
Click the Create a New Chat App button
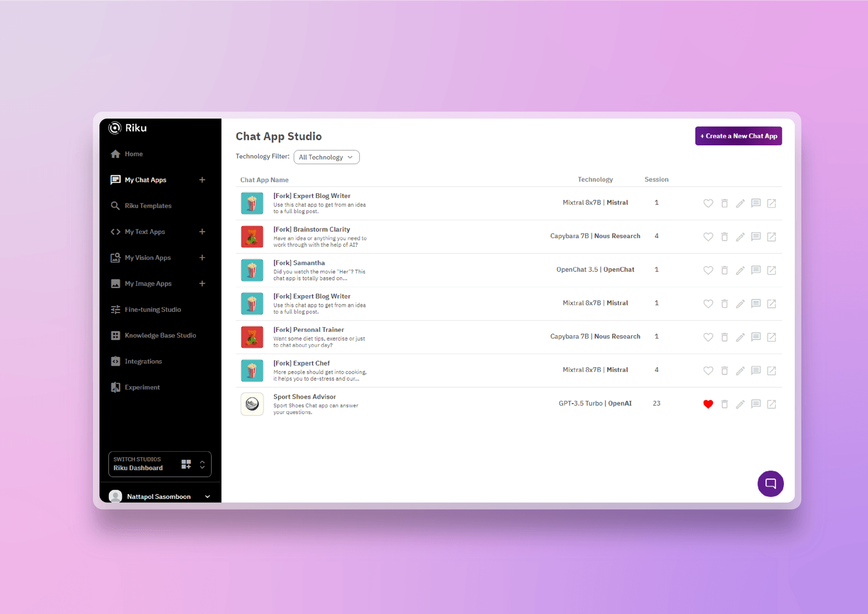click(x=738, y=136)
